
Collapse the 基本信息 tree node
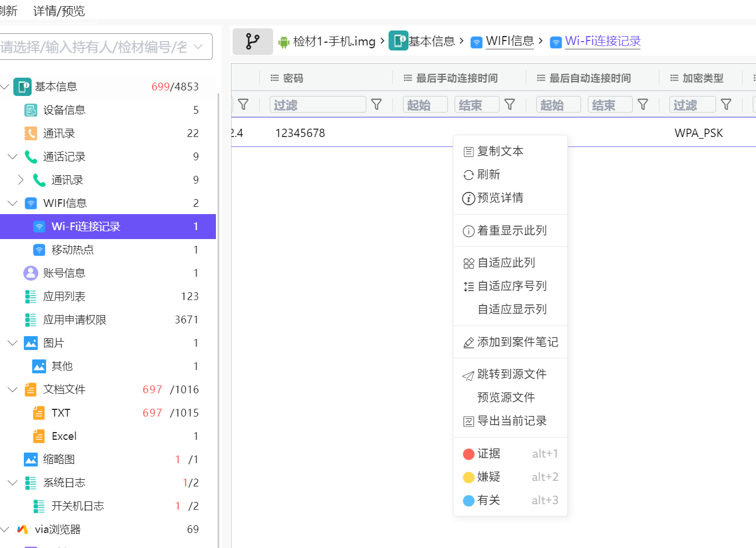(x=4, y=87)
